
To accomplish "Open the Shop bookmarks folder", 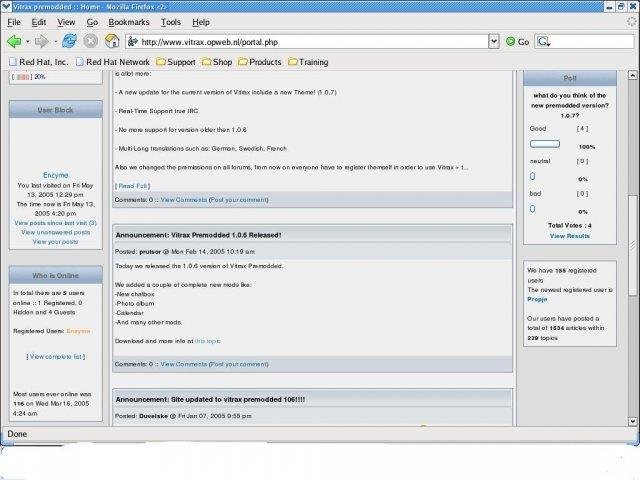I will click(x=217, y=62).
